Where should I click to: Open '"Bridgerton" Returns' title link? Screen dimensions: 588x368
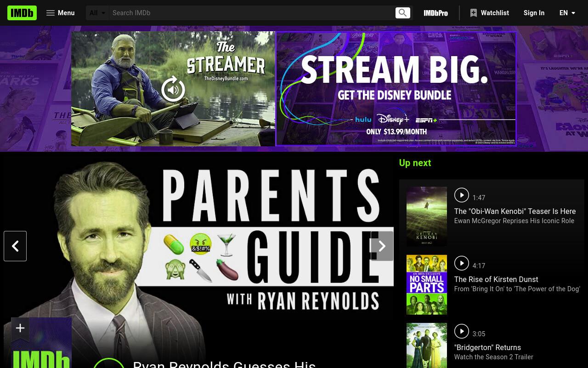click(x=487, y=347)
